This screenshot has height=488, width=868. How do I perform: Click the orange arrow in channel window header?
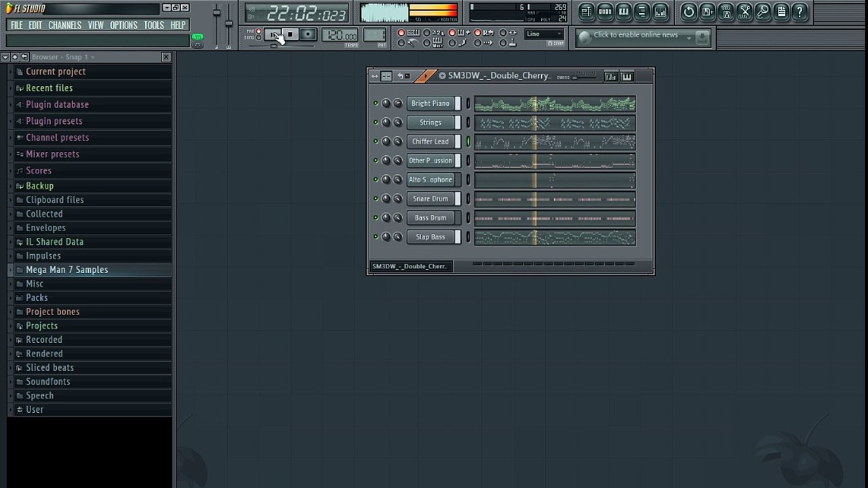[x=425, y=76]
